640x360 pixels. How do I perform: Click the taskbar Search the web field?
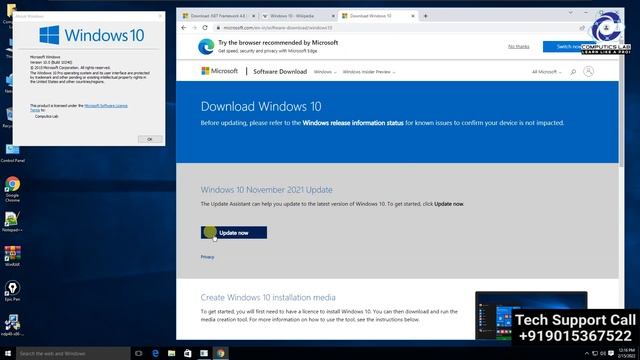(x=73, y=353)
